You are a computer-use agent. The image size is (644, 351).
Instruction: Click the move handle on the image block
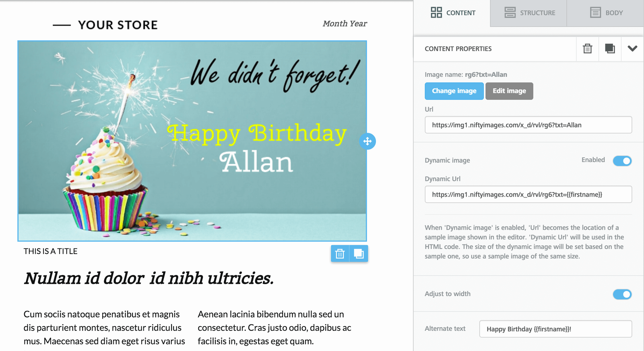(367, 141)
